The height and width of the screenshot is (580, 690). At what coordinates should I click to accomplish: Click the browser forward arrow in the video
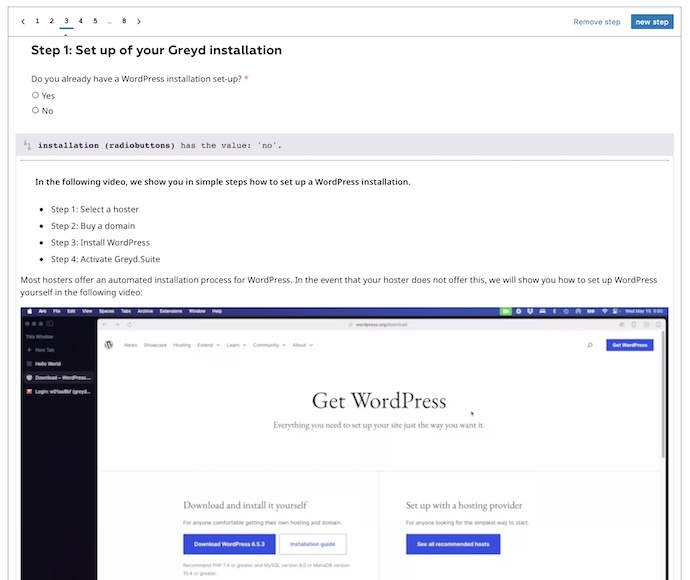pyautogui.click(x=117, y=324)
